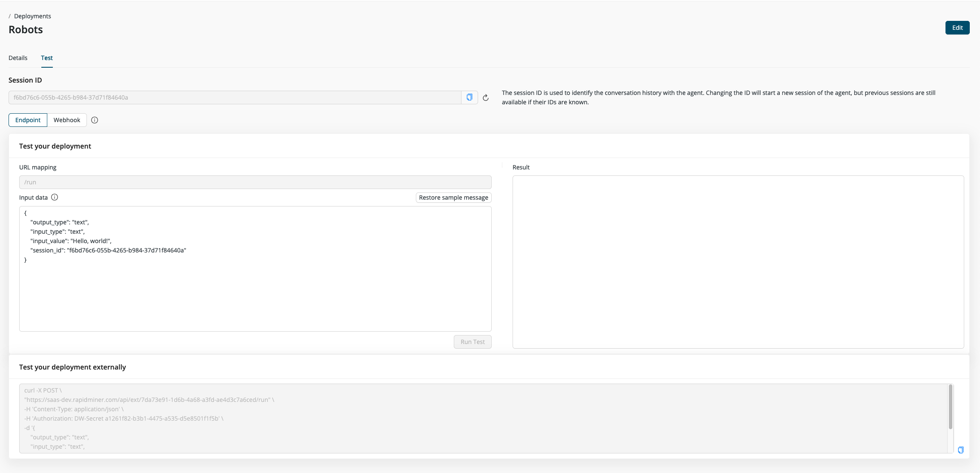
Task: Copy the session ID to clipboard
Action: pyautogui.click(x=469, y=97)
